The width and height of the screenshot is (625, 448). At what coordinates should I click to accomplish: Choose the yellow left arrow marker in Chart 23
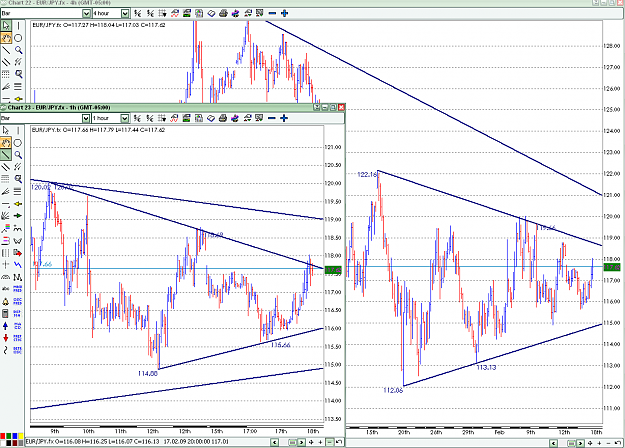coord(18,204)
